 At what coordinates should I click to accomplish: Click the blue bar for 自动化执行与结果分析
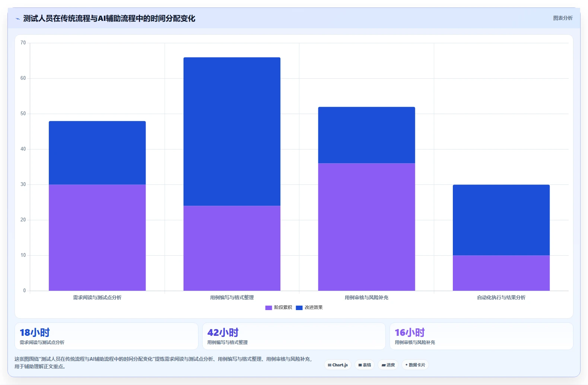point(501,220)
